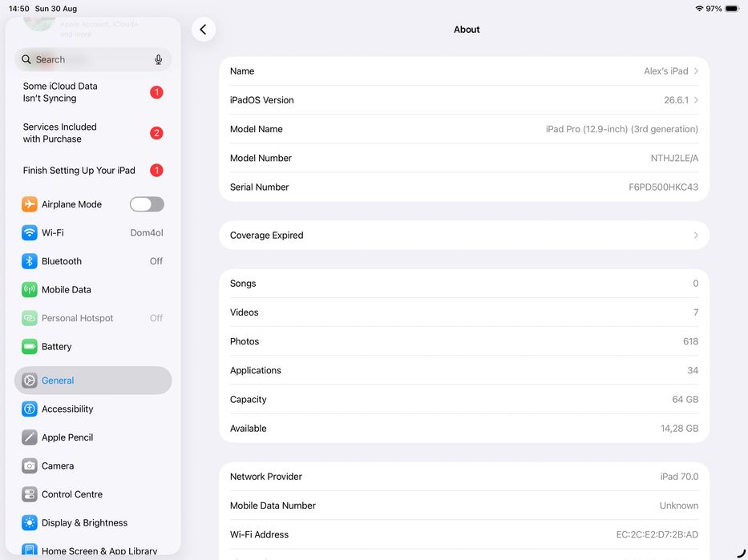Tap the Capacity value 64 GB
Screen dimensions: 748x560
pyautogui.click(x=685, y=400)
